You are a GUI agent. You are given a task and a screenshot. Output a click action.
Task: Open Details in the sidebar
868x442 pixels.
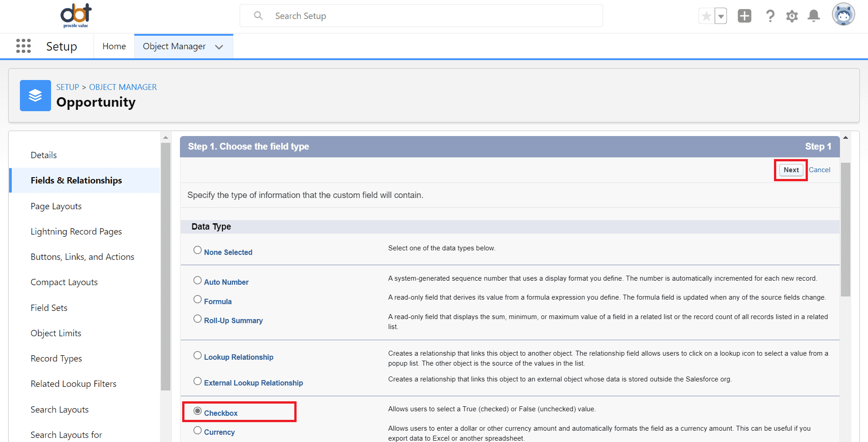(44, 155)
